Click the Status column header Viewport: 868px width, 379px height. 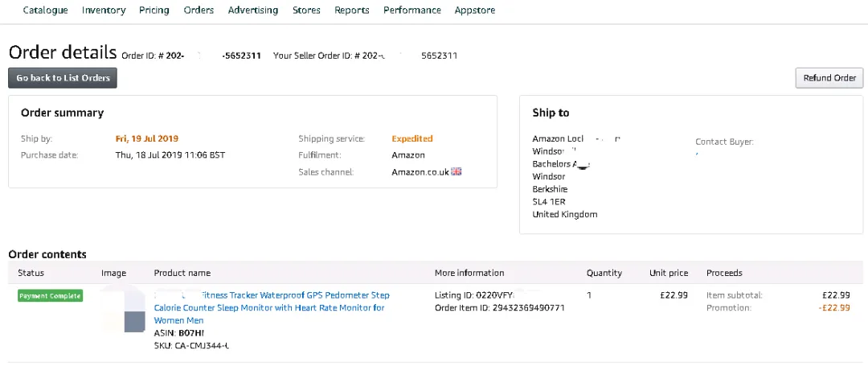[31, 273]
